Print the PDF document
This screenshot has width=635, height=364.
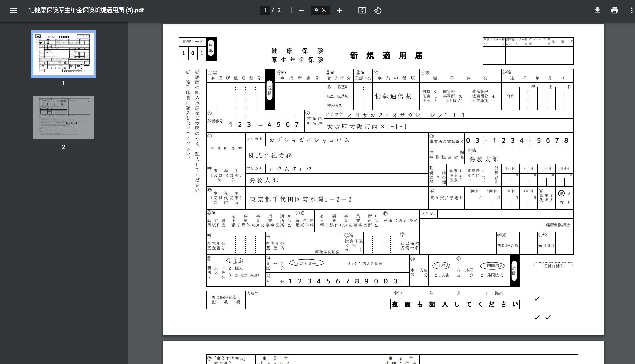tap(614, 10)
